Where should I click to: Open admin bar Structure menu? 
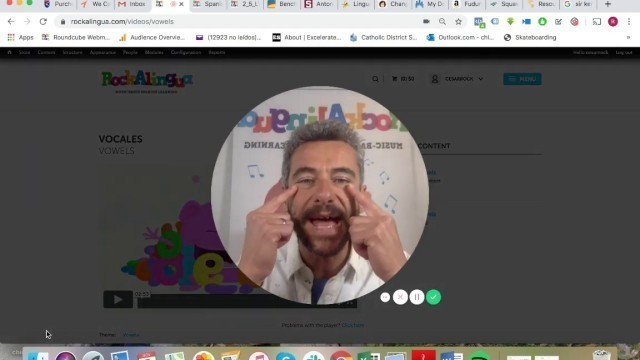(x=73, y=53)
